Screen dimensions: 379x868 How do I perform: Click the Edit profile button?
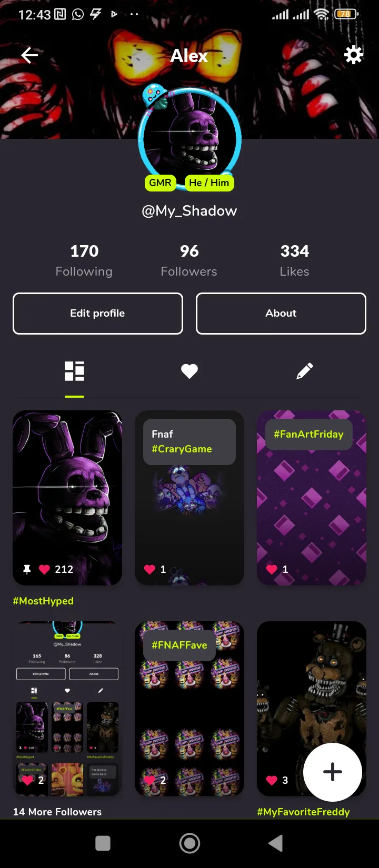(x=98, y=314)
